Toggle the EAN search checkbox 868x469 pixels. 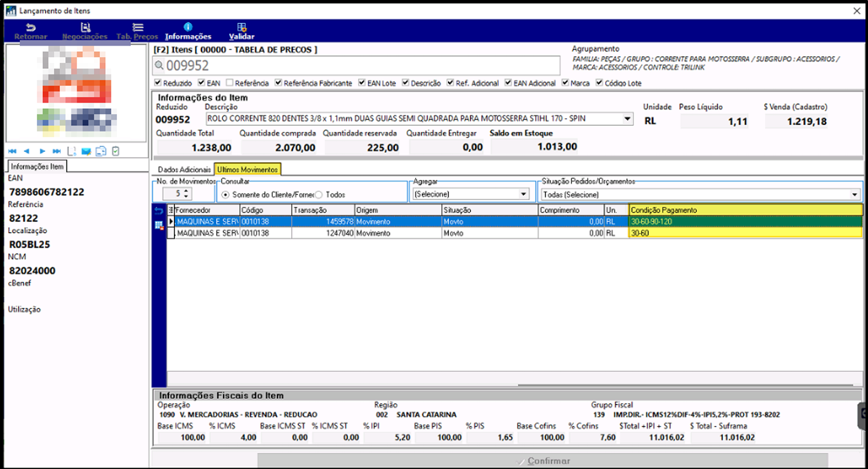click(202, 83)
